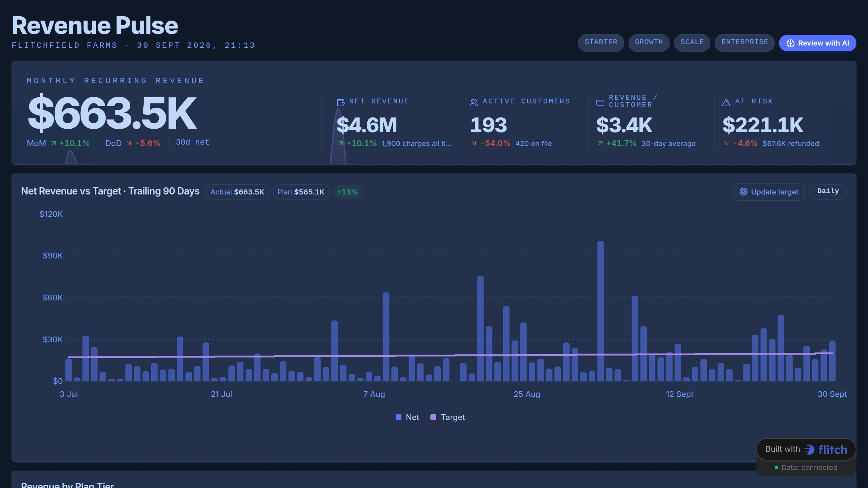Click the Update target button
Image resolution: width=868 pixels, height=488 pixels.
tap(769, 192)
